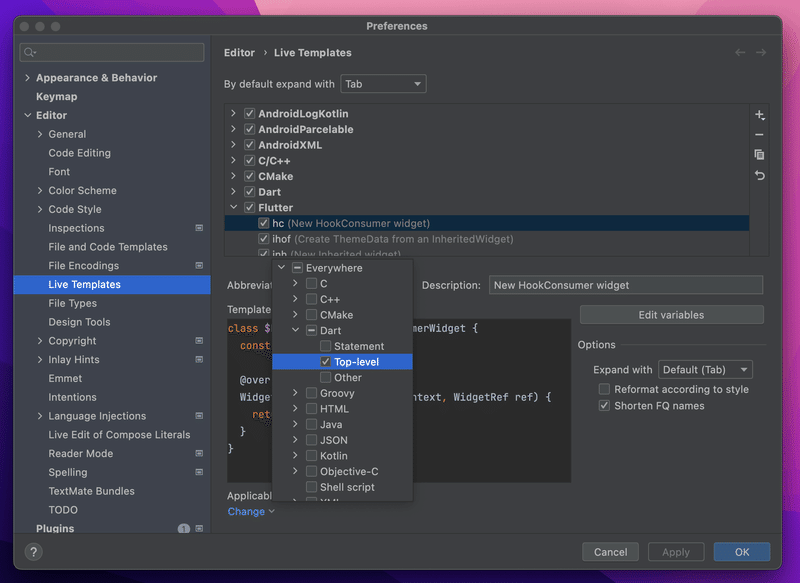
Task: Open File and Code Templates page
Action: tap(108, 247)
